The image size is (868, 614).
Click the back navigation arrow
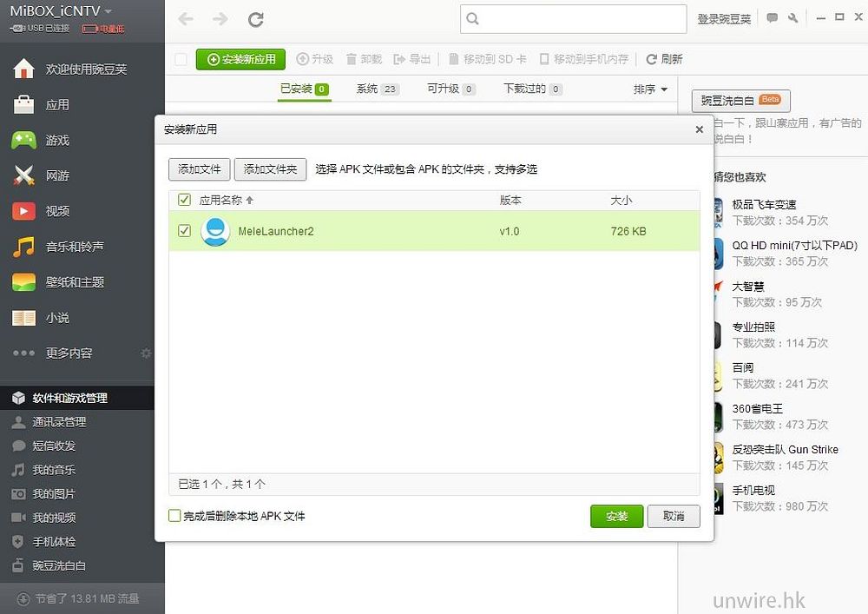185,19
